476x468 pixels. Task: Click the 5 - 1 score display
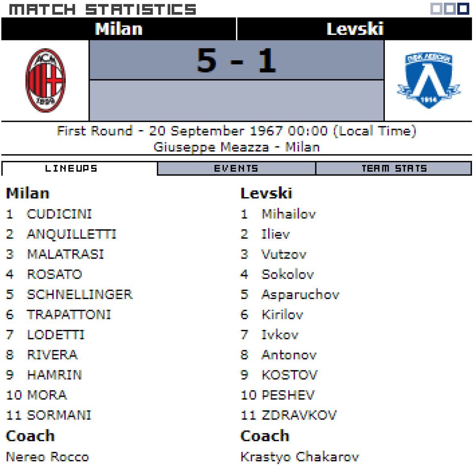pyautogui.click(x=236, y=61)
